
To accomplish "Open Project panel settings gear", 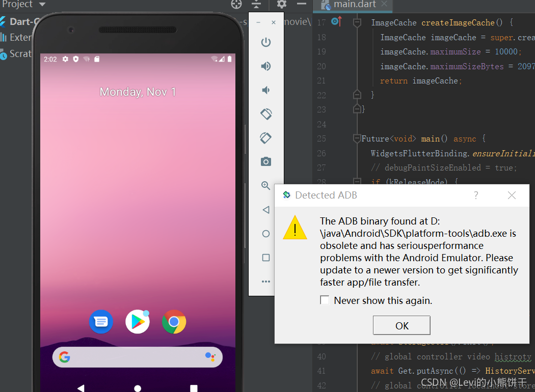I will [x=281, y=4].
